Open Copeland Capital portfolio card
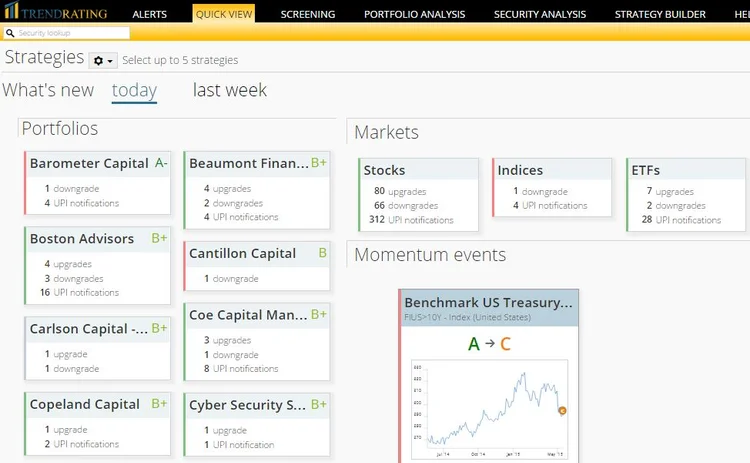 [x=98, y=424]
